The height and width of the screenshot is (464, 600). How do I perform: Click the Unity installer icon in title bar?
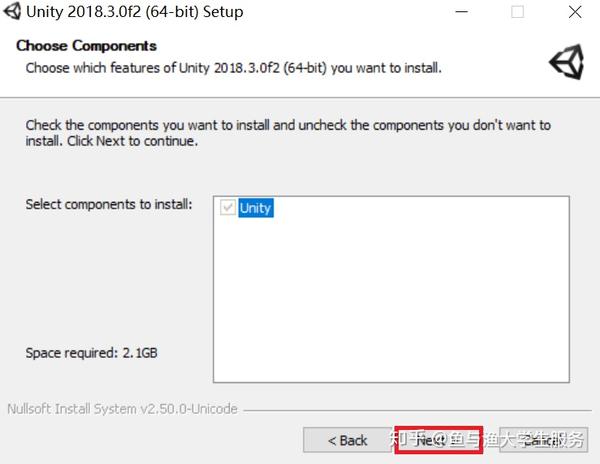(12, 12)
